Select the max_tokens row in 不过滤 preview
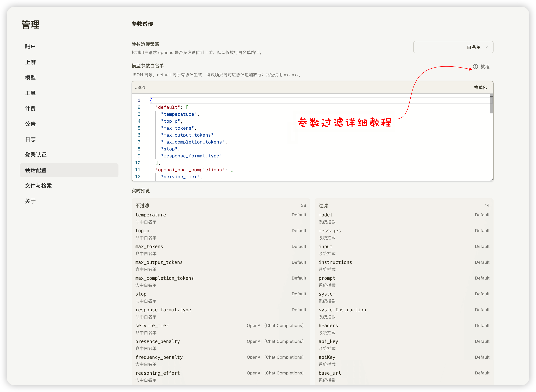The width and height of the screenshot is (536, 392). (x=221, y=250)
